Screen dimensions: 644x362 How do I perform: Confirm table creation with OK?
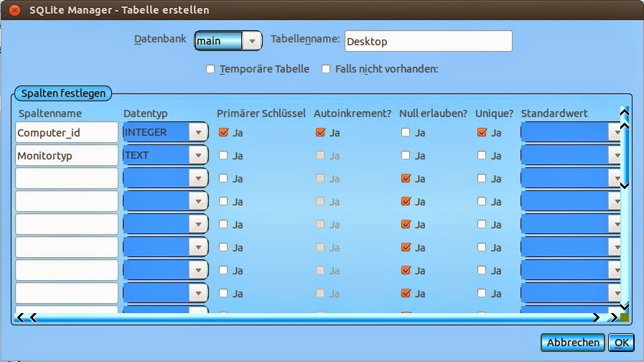click(622, 343)
